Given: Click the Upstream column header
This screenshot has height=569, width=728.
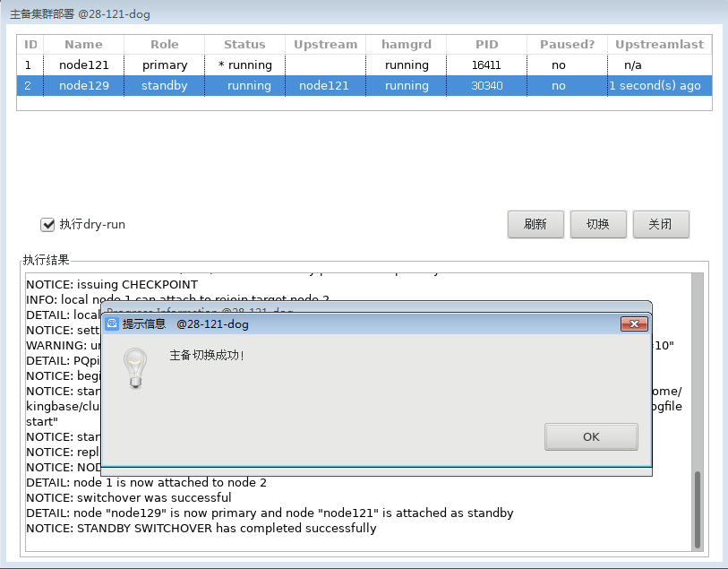Looking at the screenshot, I should coord(325,45).
